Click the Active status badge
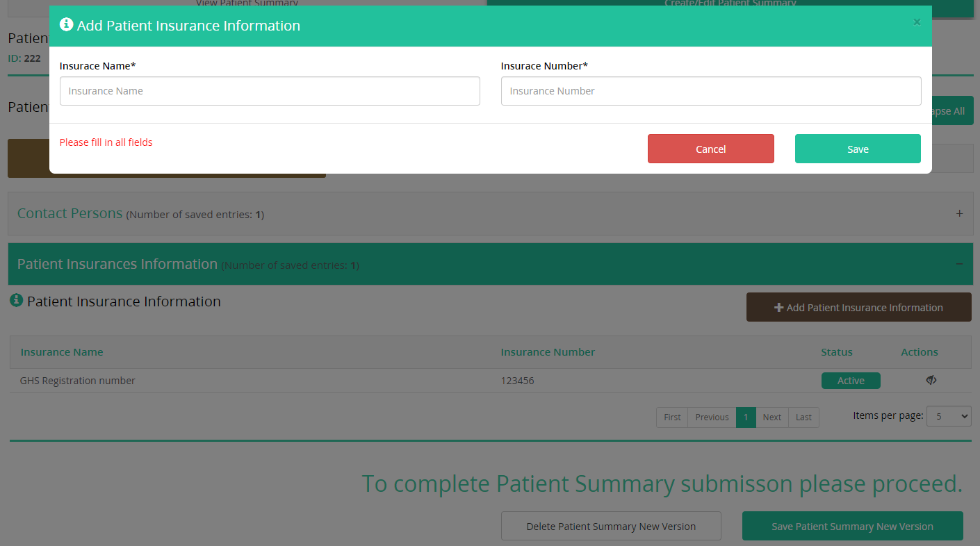 pos(850,381)
